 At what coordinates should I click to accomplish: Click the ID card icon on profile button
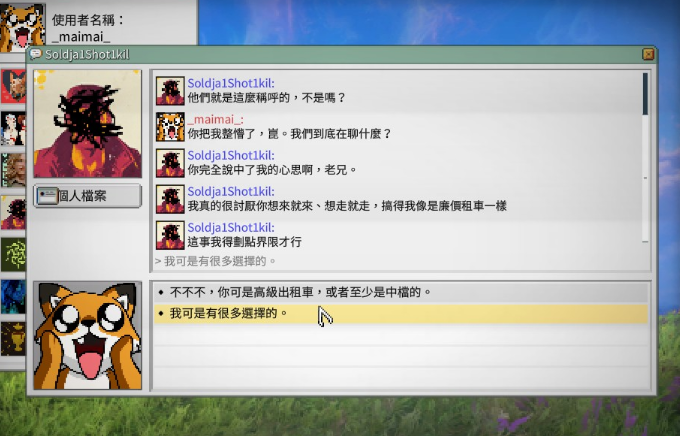click(x=47, y=196)
